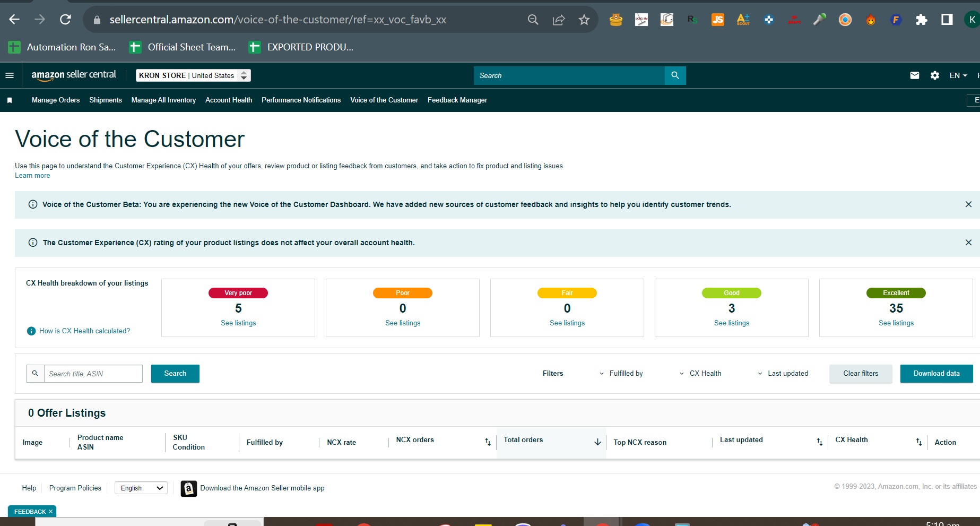This screenshot has height=526, width=980.
Task: Click the teal Search button
Action: click(x=175, y=374)
